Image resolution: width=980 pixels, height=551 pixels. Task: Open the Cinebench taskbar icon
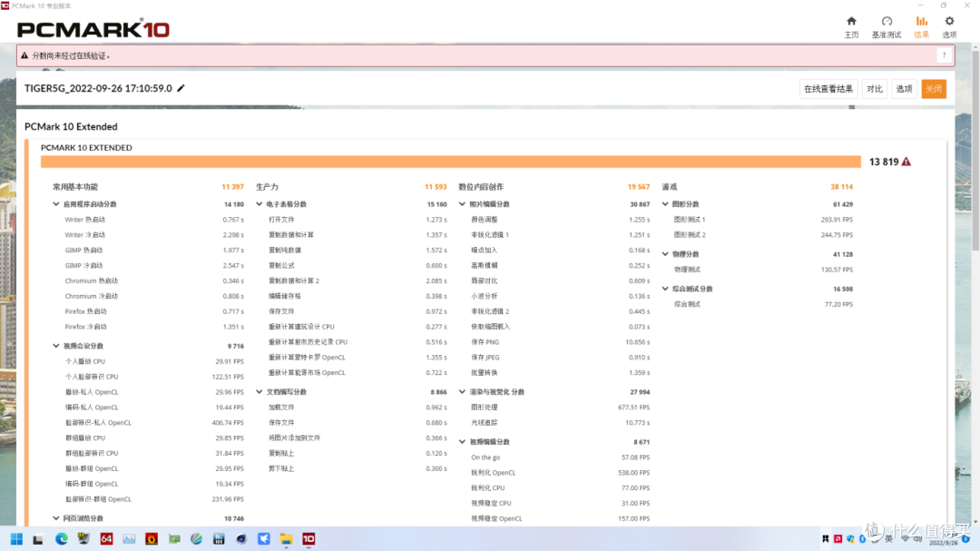[241, 539]
